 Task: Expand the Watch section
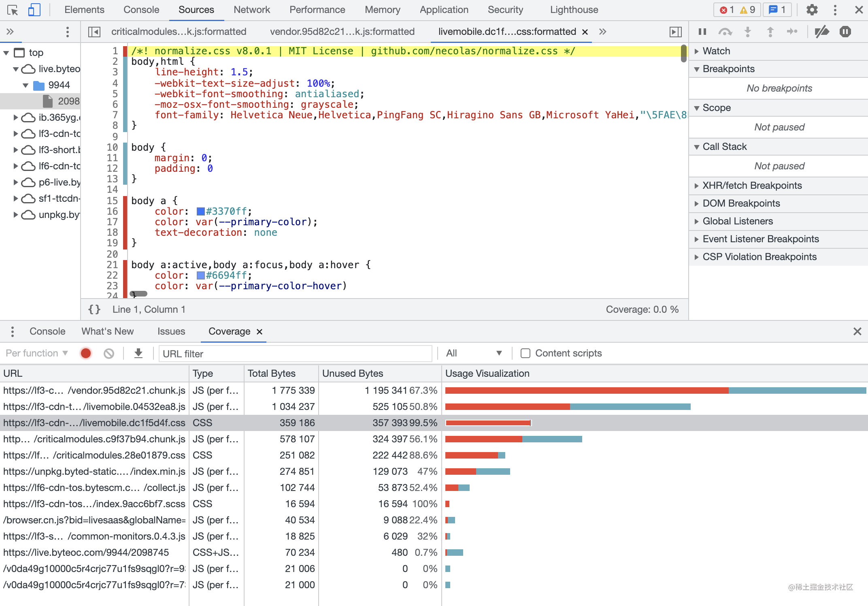[717, 51]
